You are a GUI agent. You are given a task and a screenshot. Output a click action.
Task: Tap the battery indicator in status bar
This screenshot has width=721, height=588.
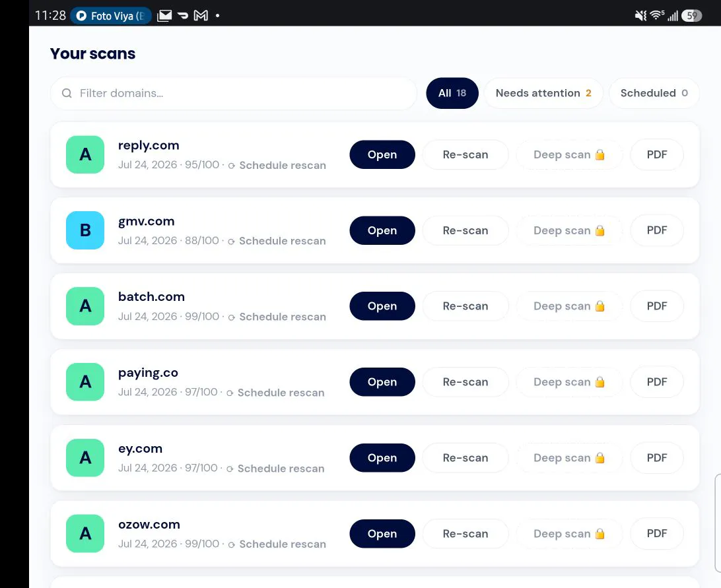pyautogui.click(x=691, y=16)
